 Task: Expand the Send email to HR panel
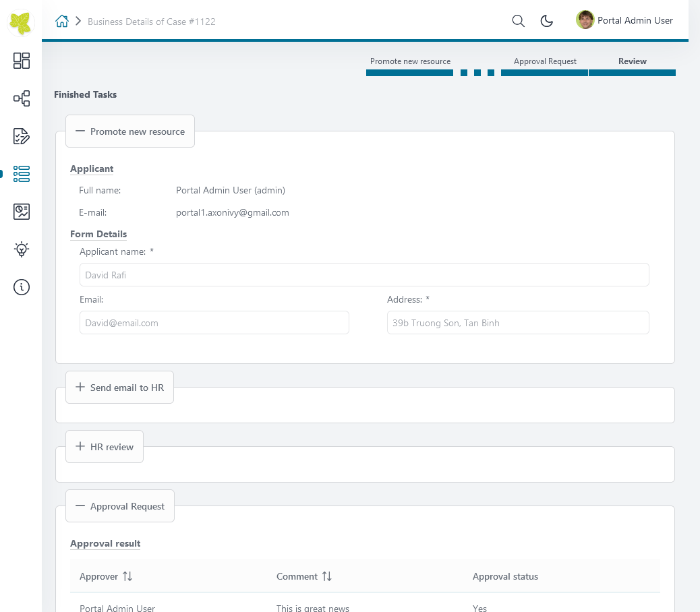pyautogui.click(x=119, y=387)
